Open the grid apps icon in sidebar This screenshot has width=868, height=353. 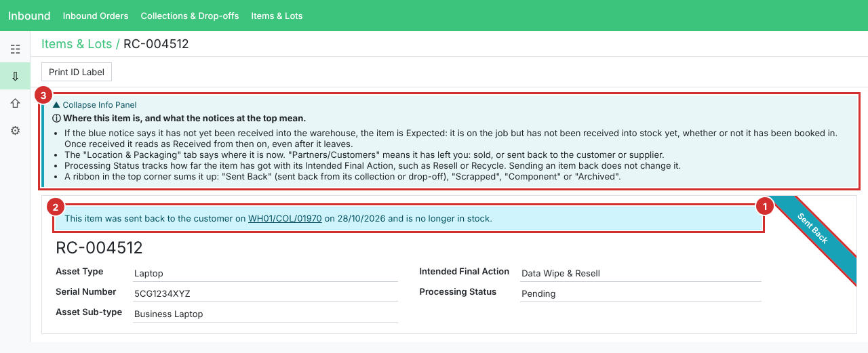click(x=15, y=49)
